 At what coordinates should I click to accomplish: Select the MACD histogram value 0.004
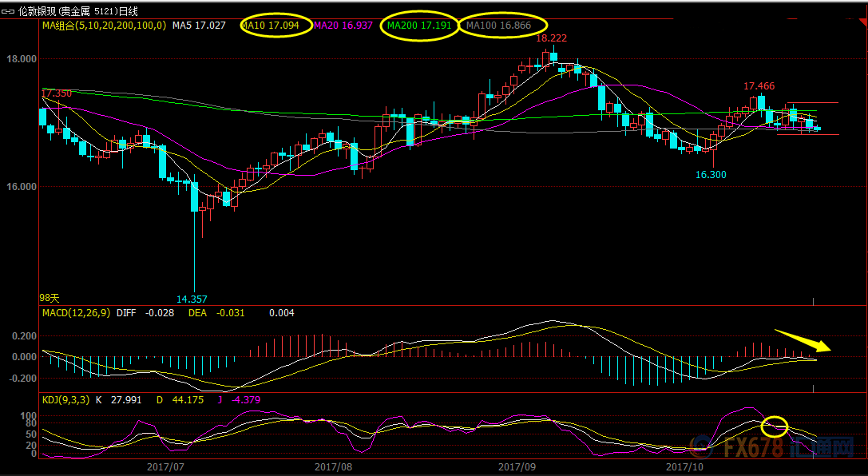[282, 313]
